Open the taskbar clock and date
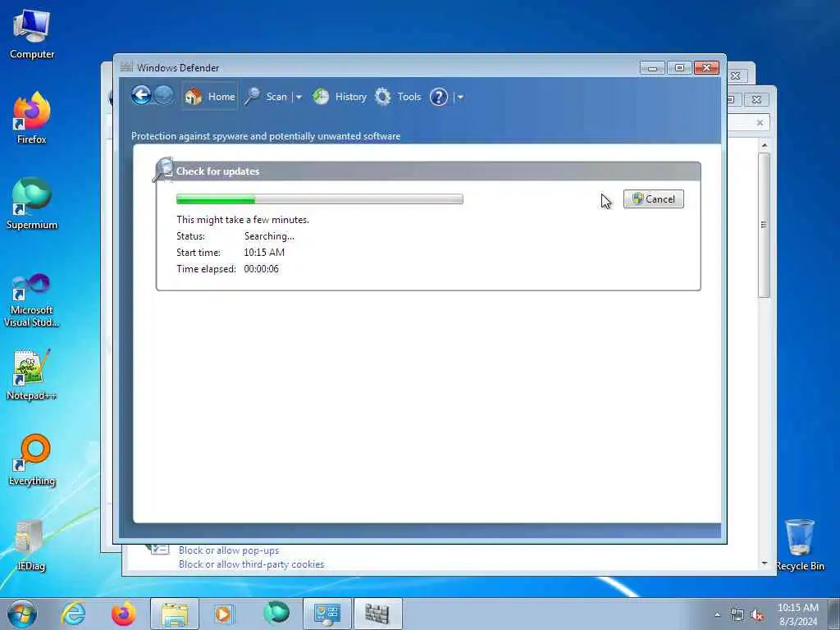840x630 pixels. pyautogui.click(x=797, y=614)
